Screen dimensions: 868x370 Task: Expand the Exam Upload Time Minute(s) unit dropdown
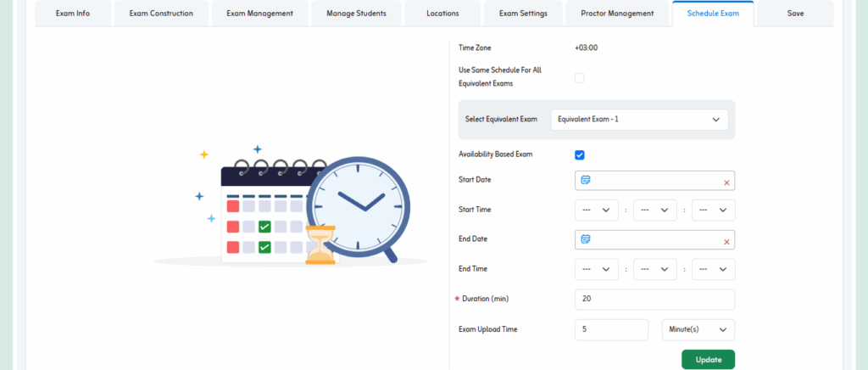pos(698,329)
